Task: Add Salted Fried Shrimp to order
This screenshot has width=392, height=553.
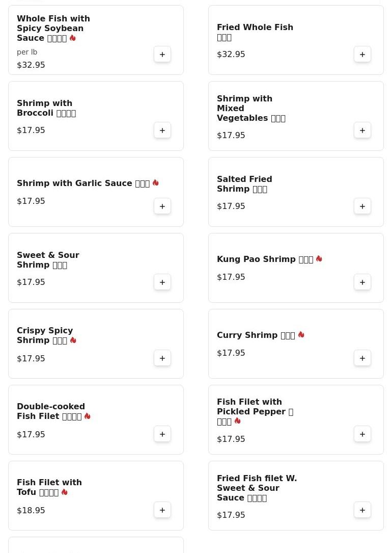Action: pos(362,206)
